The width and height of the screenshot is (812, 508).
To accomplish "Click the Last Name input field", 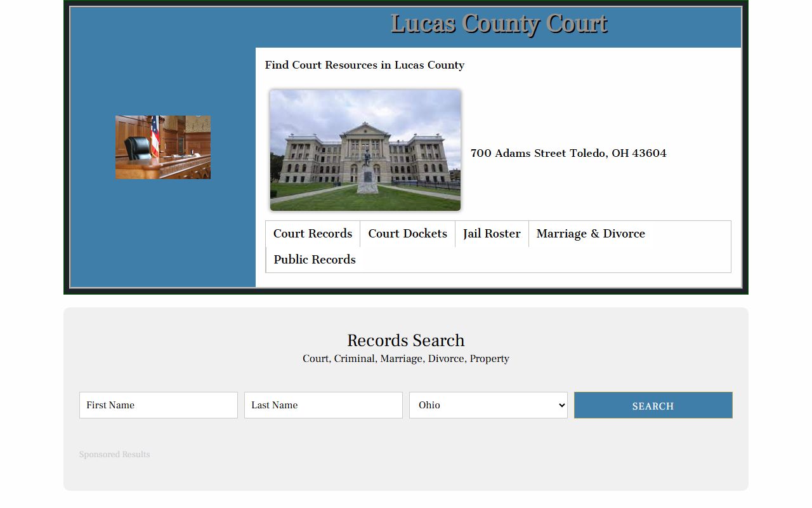I will pos(324,405).
